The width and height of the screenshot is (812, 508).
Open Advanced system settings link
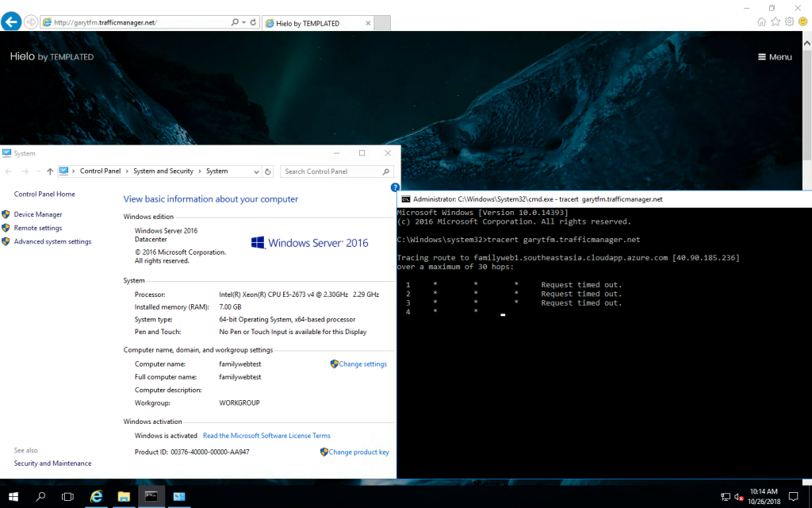point(52,241)
